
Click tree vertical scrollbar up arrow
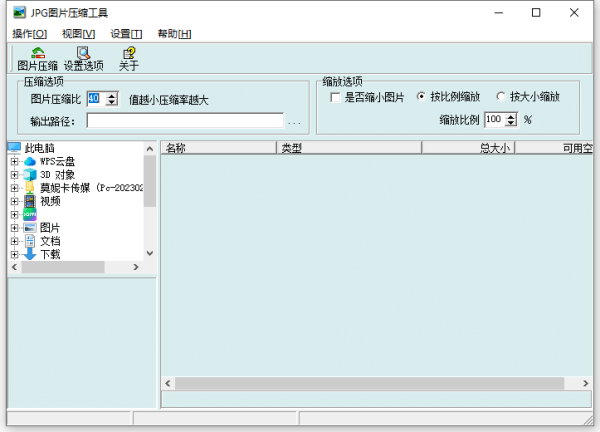[150, 148]
